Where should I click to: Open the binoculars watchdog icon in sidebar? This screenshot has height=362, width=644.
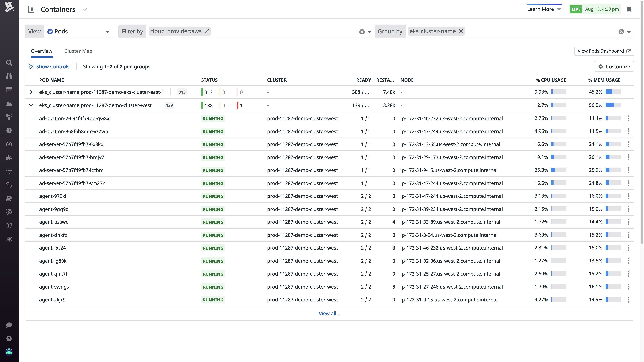(9, 76)
